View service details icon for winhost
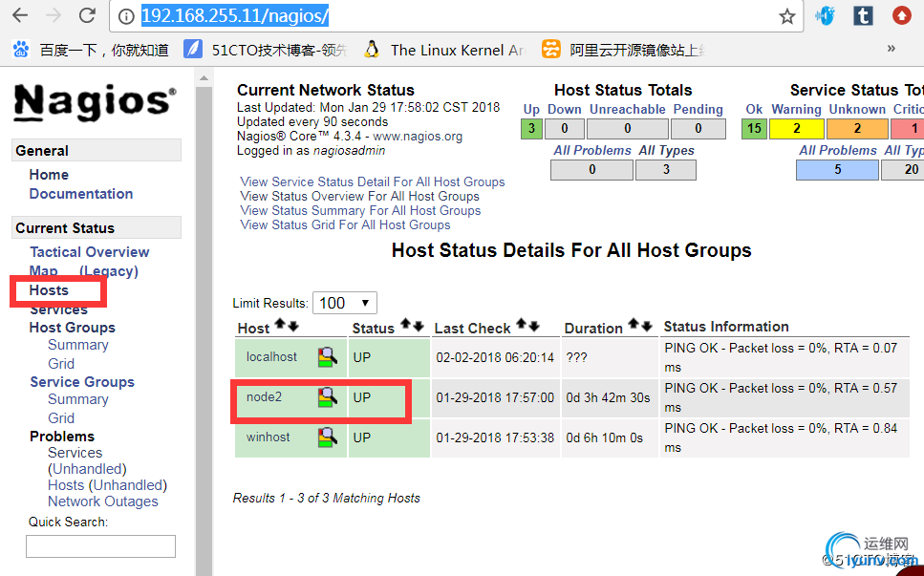The width and height of the screenshot is (924, 576). (328, 437)
